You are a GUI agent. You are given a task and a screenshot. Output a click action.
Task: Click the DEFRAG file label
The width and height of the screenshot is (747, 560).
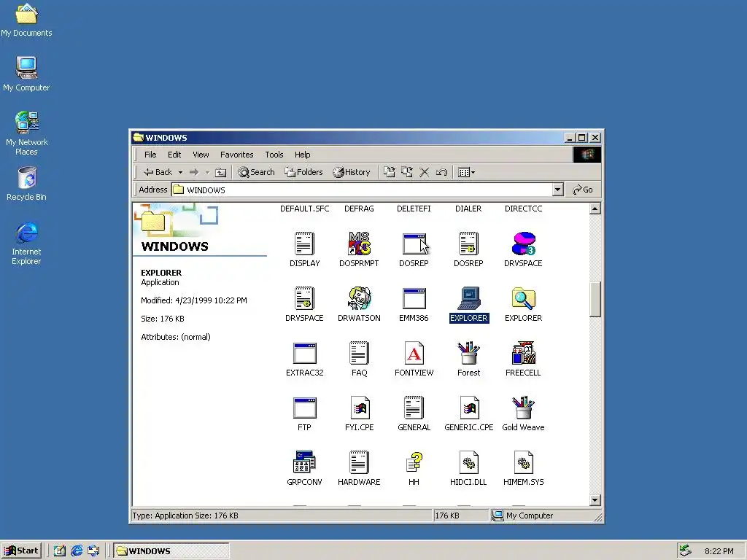[359, 209]
